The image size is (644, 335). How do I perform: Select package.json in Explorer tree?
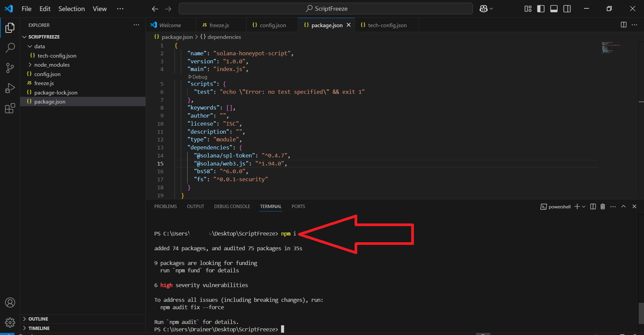tap(83, 102)
